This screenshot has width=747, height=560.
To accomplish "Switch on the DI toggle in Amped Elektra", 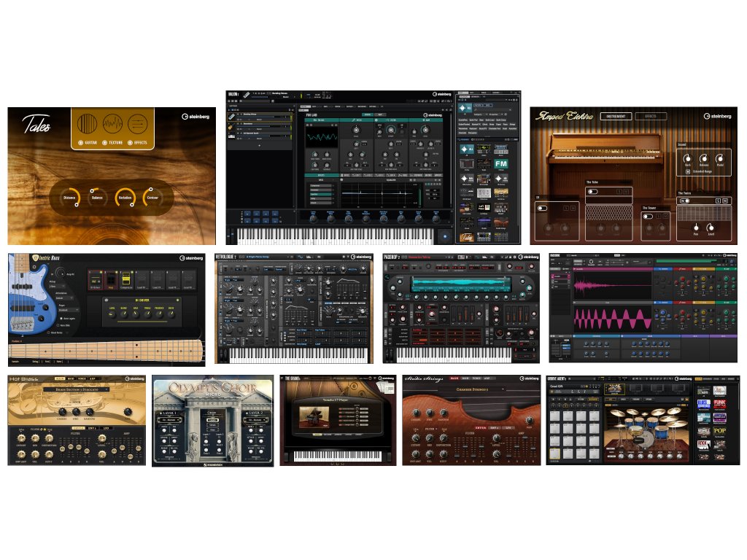I will point(542,208).
